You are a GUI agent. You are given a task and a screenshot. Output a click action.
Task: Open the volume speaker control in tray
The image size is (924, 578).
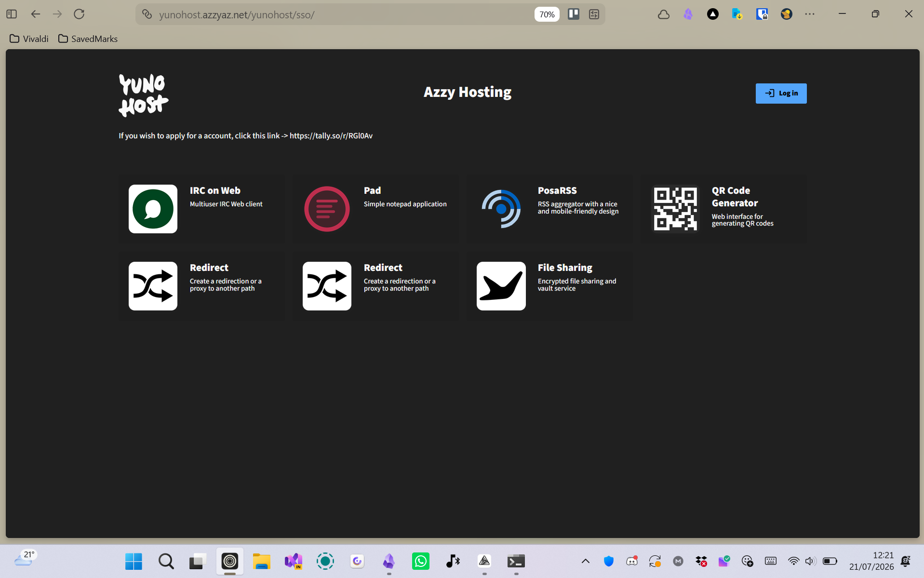click(x=810, y=561)
